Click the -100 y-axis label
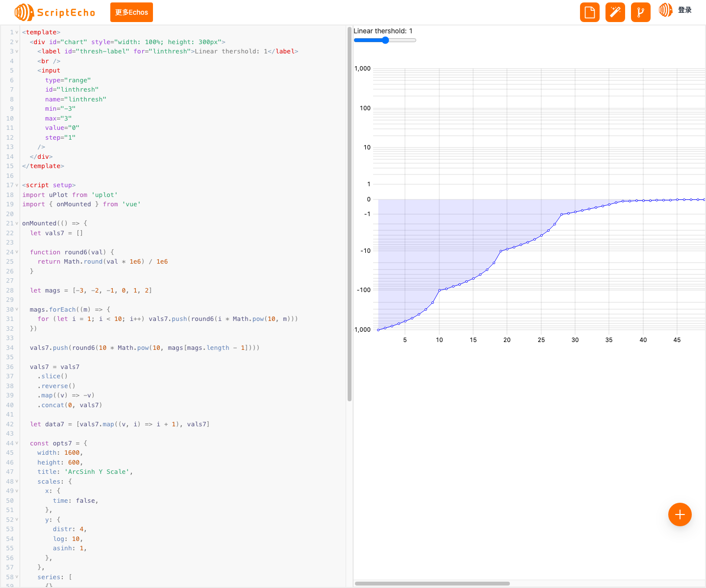The height and width of the screenshot is (588, 706). (x=363, y=290)
